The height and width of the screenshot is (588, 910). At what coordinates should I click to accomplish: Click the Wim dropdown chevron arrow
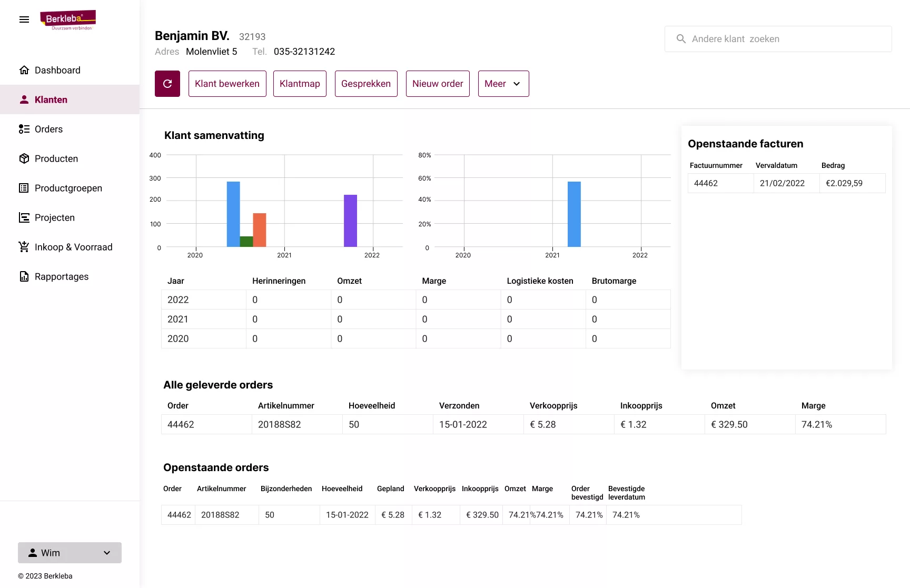point(107,553)
